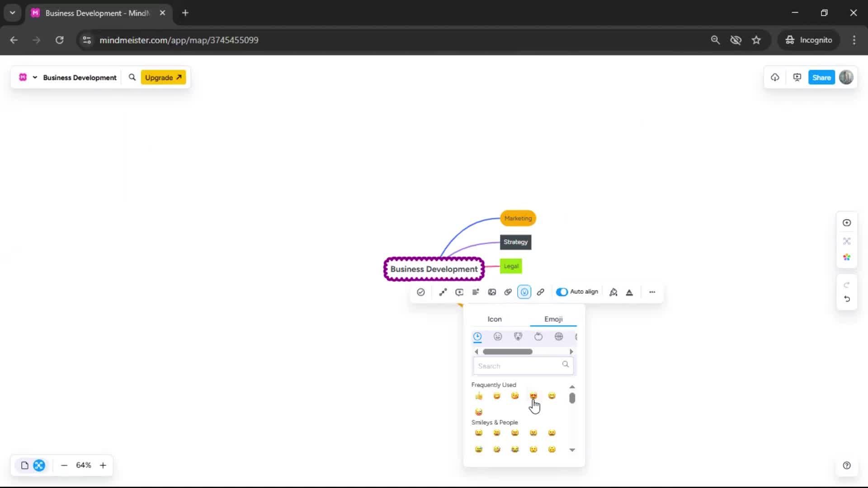Click the add topic plus circle icon
This screenshot has width=868, height=488.
pyautogui.click(x=847, y=223)
